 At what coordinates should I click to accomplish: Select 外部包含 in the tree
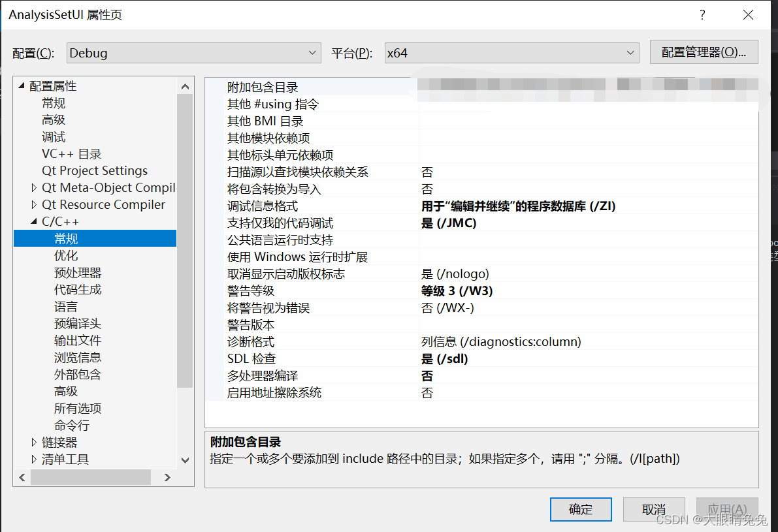point(77,374)
